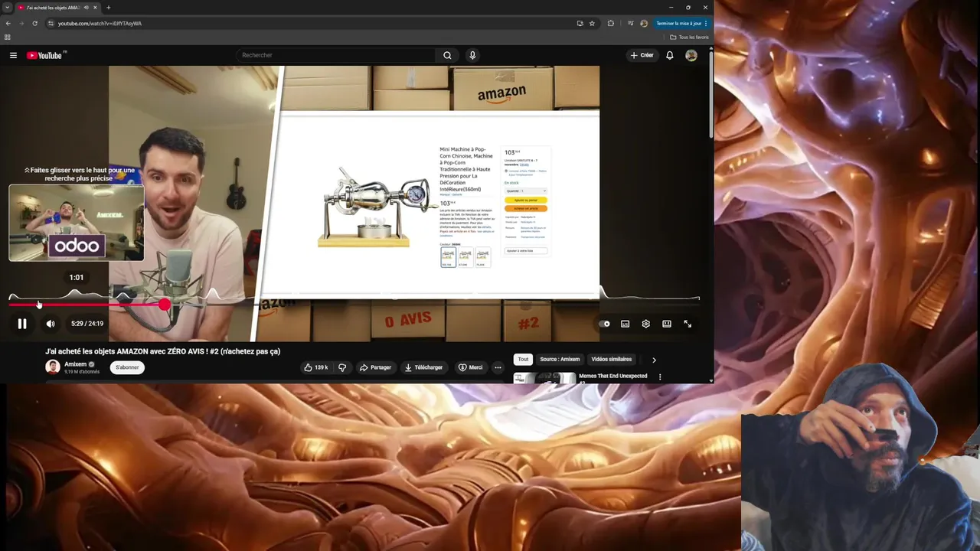
Task: Seek on the unplayed part of the progress bar
Action: [x=434, y=305]
